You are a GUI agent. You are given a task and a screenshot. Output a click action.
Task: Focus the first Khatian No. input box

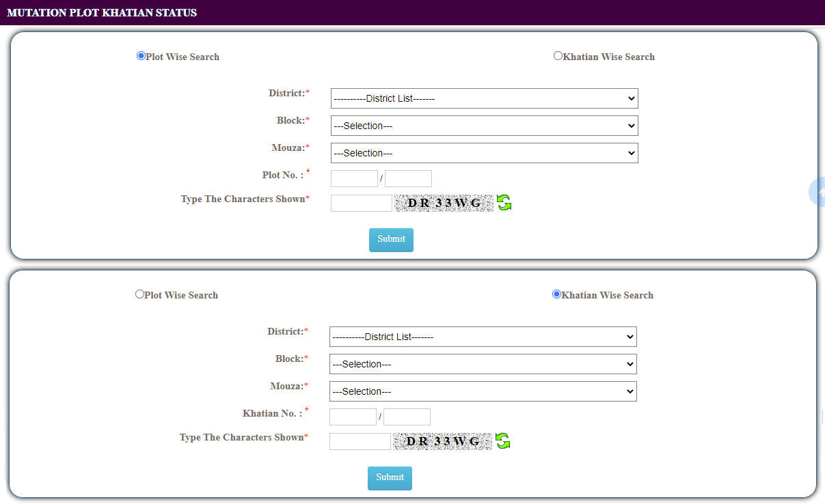(x=353, y=417)
